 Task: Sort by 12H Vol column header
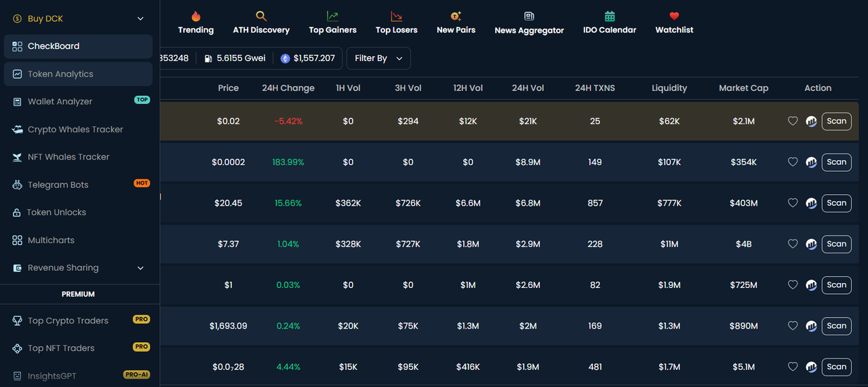click(468, 88)
